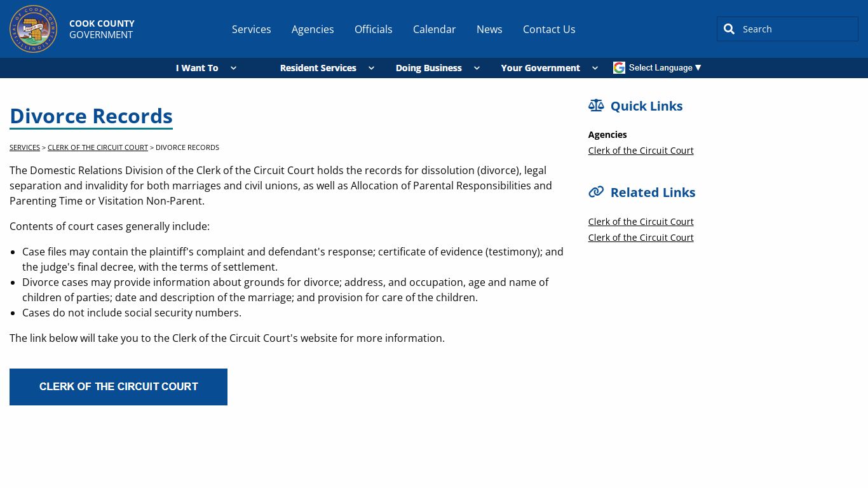Open the News menu item
868x488 pixels.
pos(489,29)
